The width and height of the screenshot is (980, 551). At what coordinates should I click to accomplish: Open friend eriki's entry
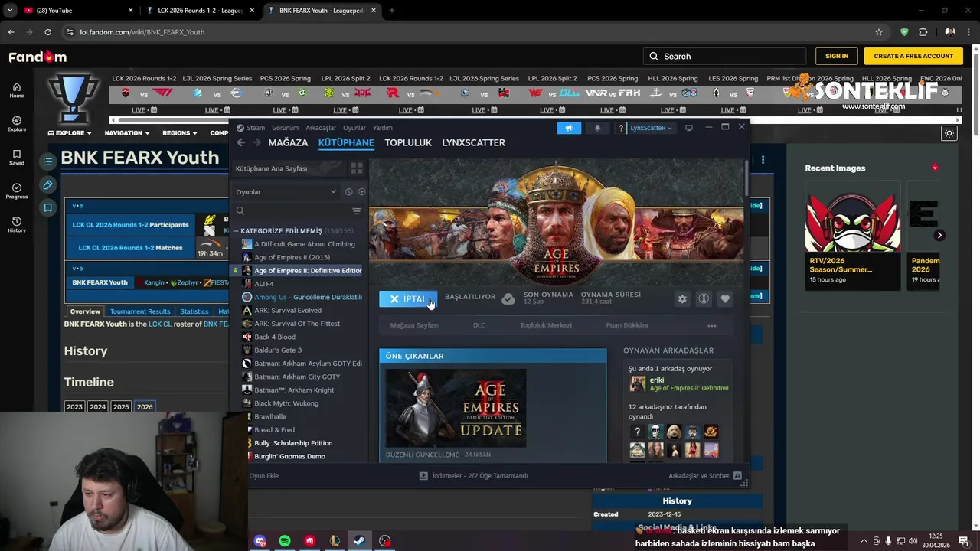tap(678, 383)
